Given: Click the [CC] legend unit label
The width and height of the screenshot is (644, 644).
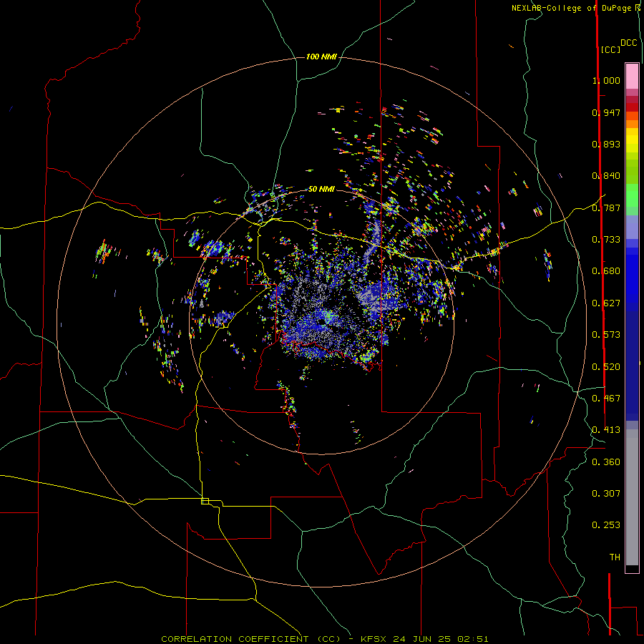Looking at the screenshot, I should [x=610, y=49].
